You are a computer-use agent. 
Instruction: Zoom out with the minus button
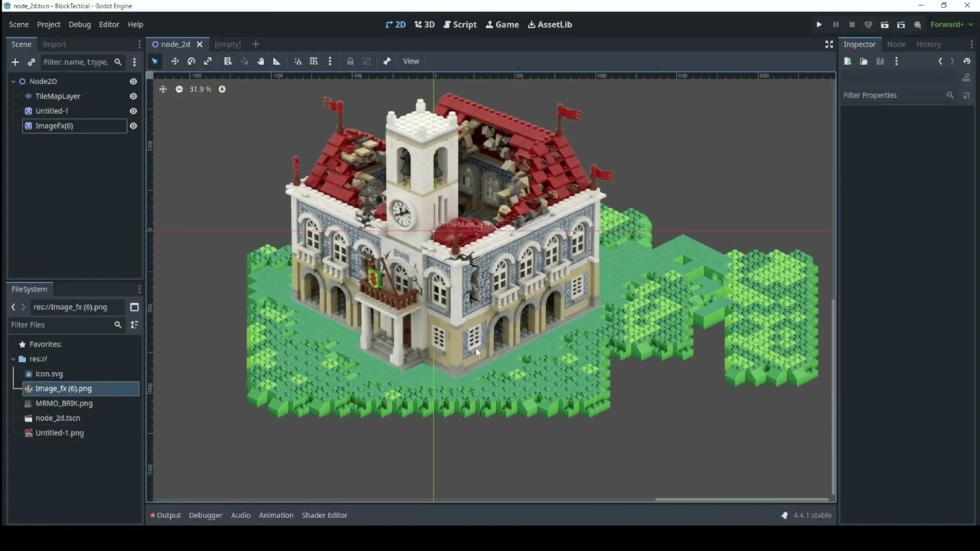click(179, 89)
